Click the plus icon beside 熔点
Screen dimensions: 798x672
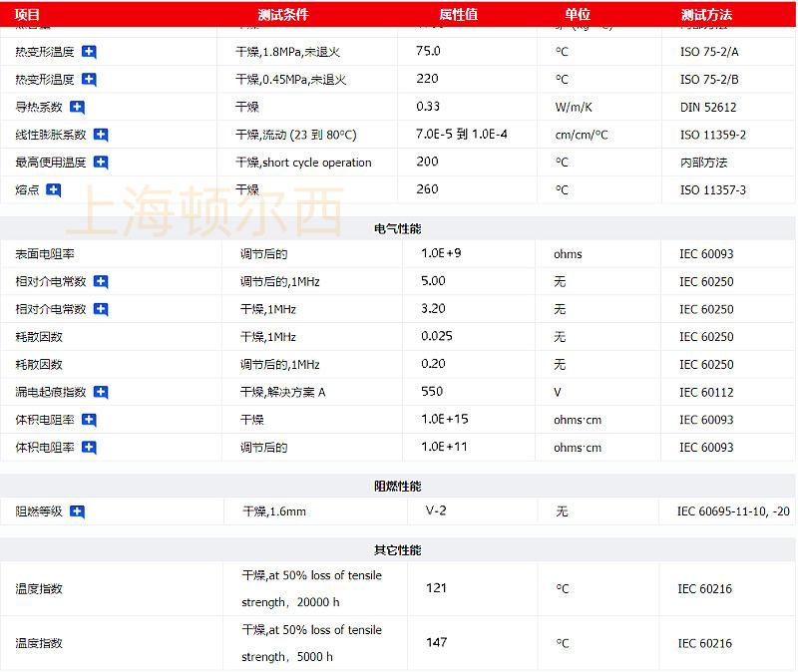point(53,189)
